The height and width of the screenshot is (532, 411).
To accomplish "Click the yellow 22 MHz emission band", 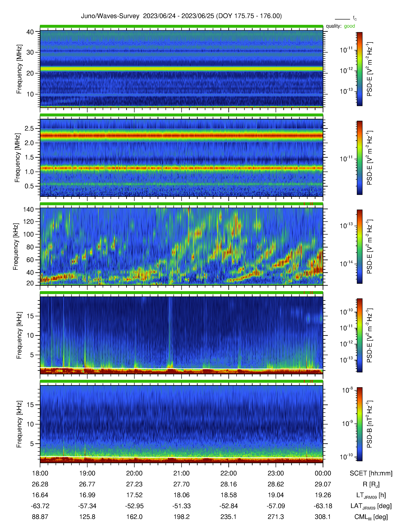I will (x=181, y=69).
